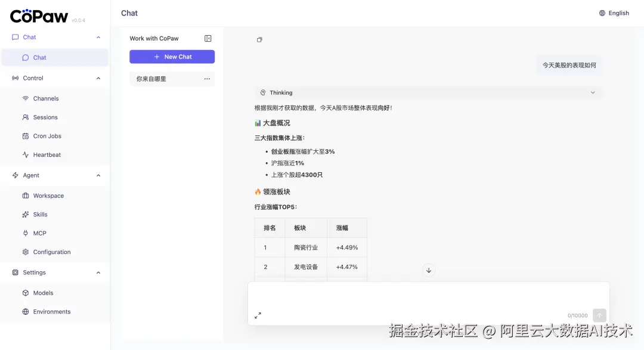Open the Models settings icon
The image size is (644, 350).
click(26, 293)
